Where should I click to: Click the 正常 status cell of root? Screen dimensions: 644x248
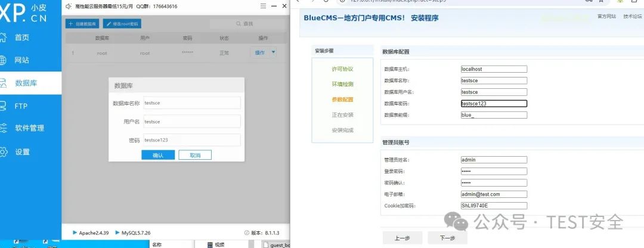click(224, 53)
